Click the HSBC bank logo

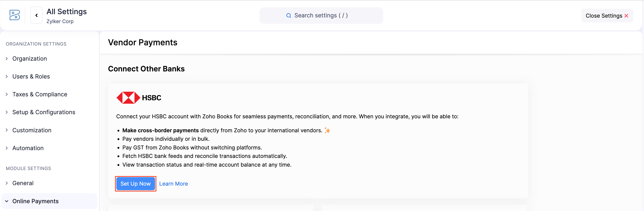[128, 98]
